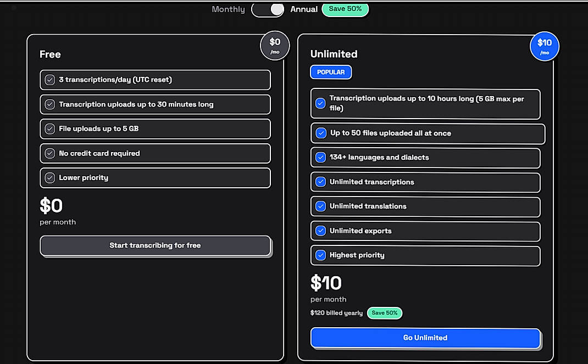Select the 'Unlimited translations' text
588x364 pixels.
coord(368,206)
